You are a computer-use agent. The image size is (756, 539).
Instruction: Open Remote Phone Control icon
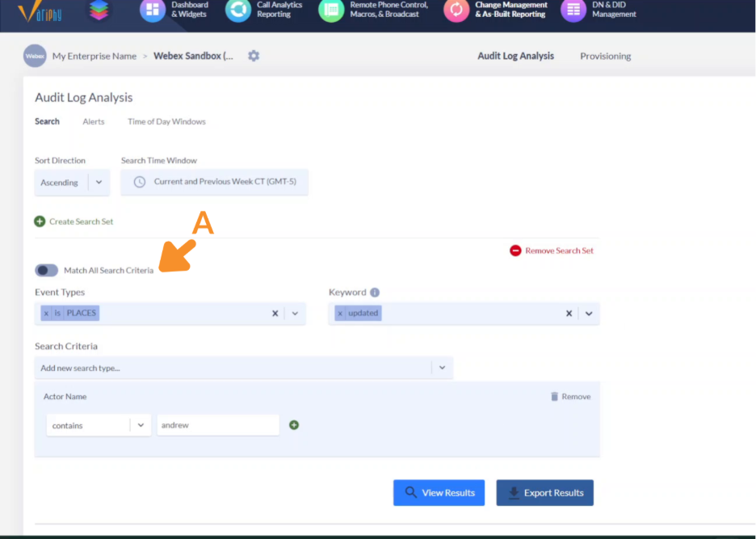pos(331,11)
